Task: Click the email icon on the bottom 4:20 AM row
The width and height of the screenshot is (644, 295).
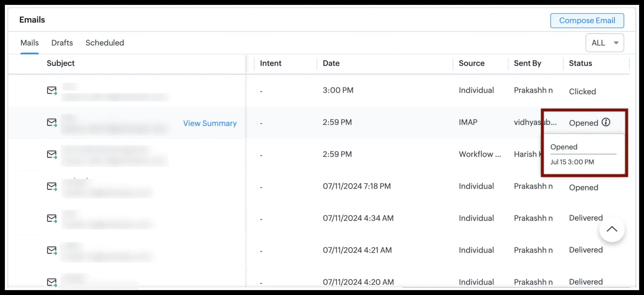Action: (x=51, y=281)
